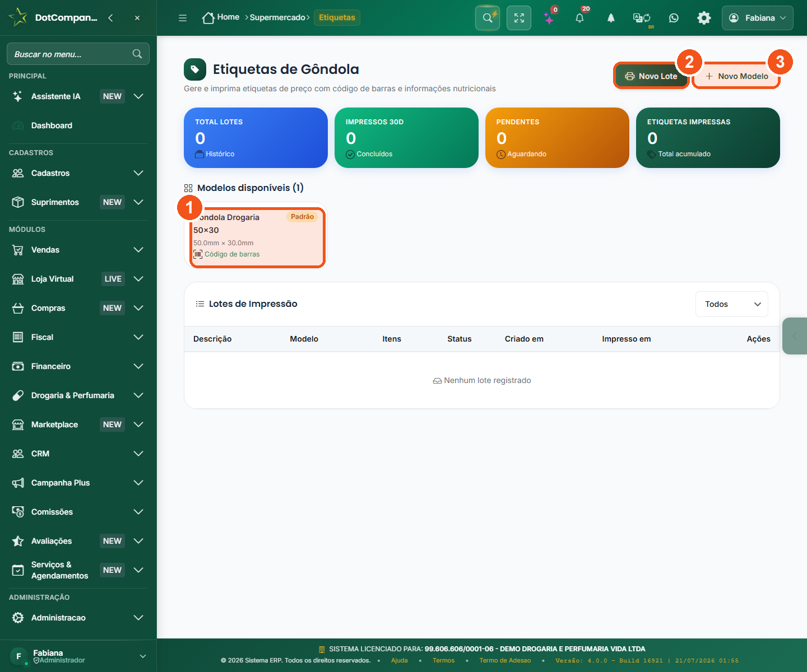The height and width of the screenshot is (672, 807).
Task: Open WhatsApp icon in top bar
Action: 674,18
